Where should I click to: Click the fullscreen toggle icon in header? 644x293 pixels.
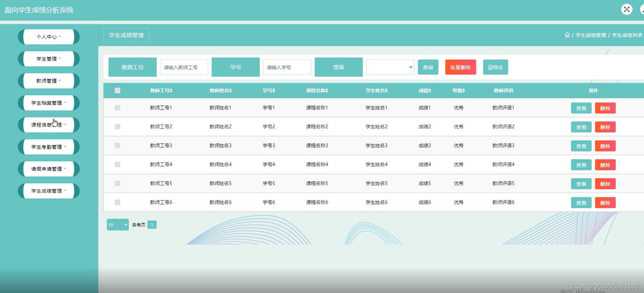[627, 9]
